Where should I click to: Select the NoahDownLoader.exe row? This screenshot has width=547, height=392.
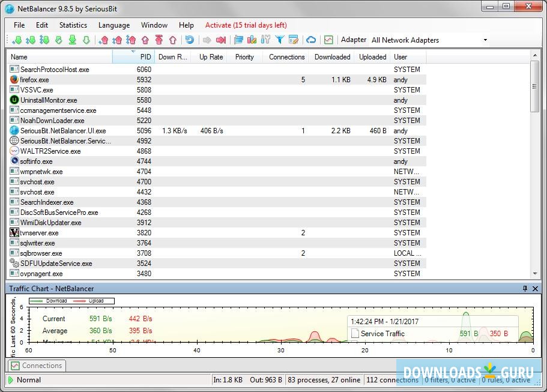point(216,120)
